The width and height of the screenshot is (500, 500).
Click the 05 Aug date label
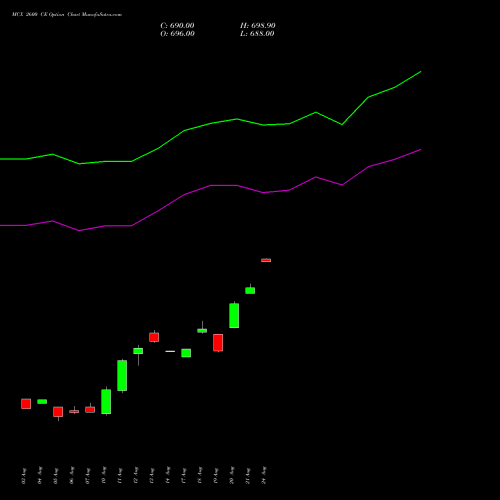[x=56, y=476]
